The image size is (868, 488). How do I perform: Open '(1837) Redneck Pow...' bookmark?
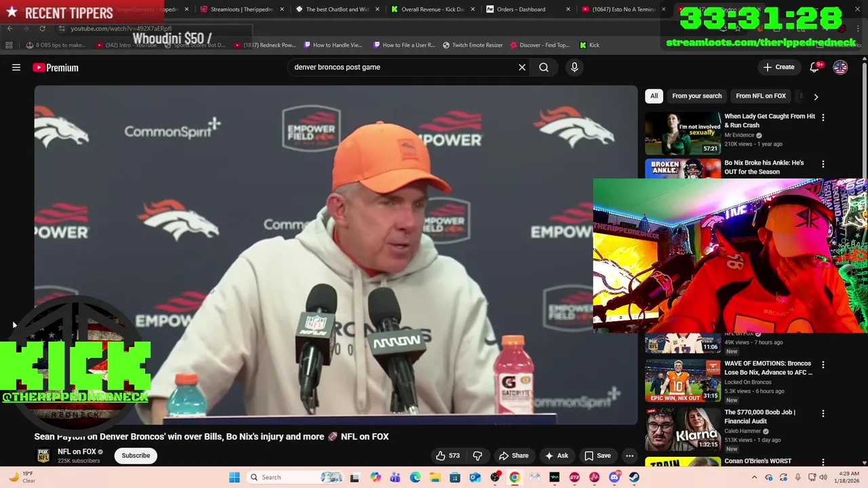tap(264, 45)
